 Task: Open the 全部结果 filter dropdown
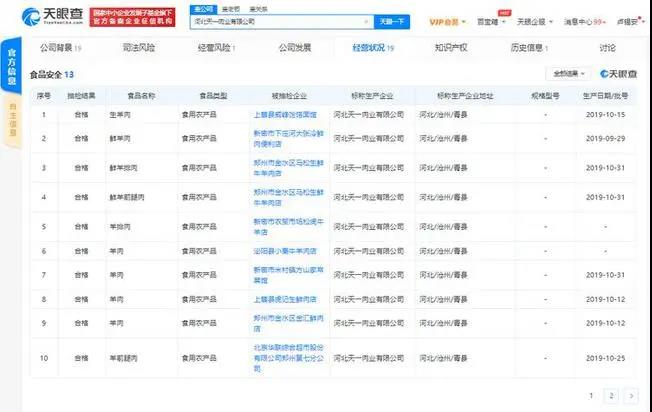pyautogui.click(x=567, y=73)
